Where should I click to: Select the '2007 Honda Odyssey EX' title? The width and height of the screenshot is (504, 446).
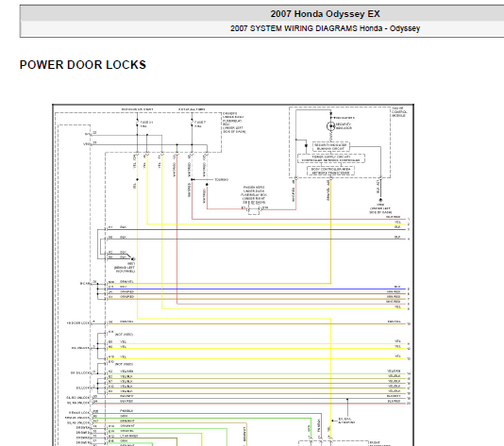point(325,14)
